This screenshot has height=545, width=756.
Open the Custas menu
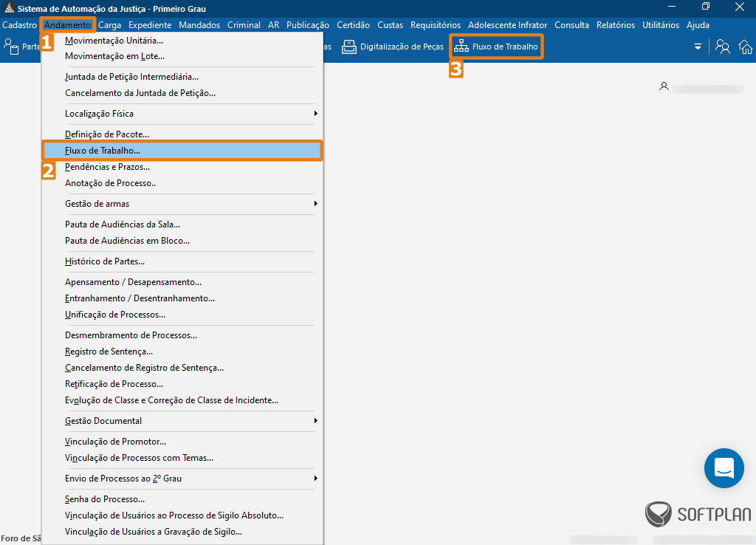tap(390, 25)
